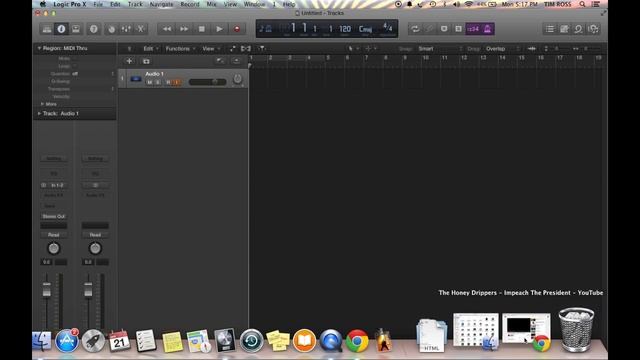Screen dimensions: 640x360
Task: Toggle the purple Count-in button
Action: [x=473, y=29]
